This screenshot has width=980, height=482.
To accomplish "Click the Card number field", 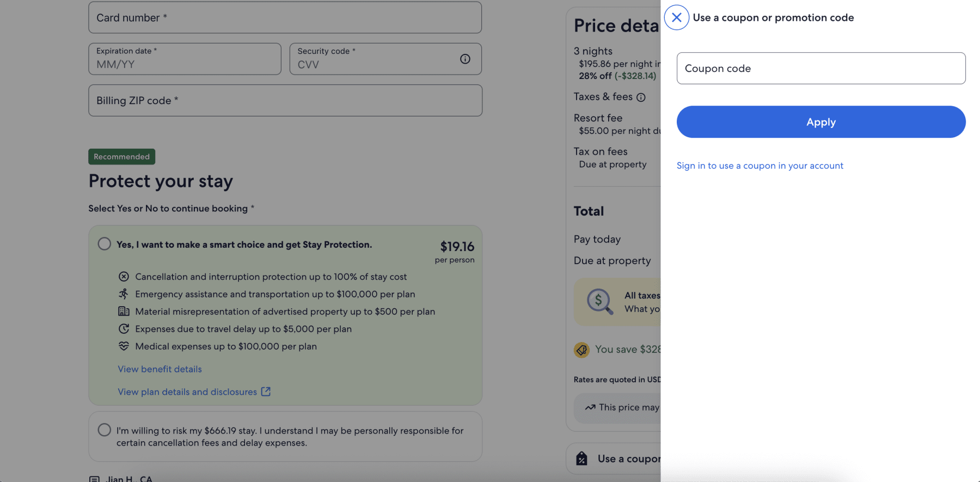I will click(285, 17).
